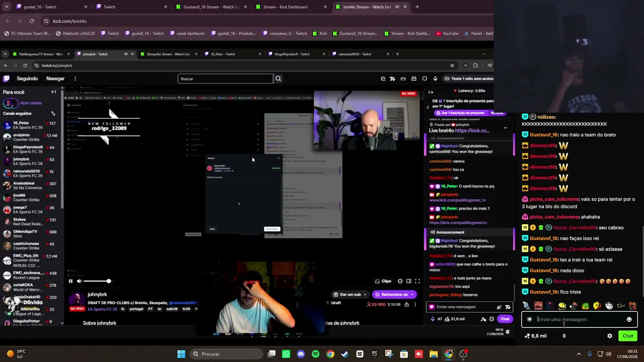
Task: Open the Twitch more options menu beside Navegar
Action: click(x=75, y=78)
